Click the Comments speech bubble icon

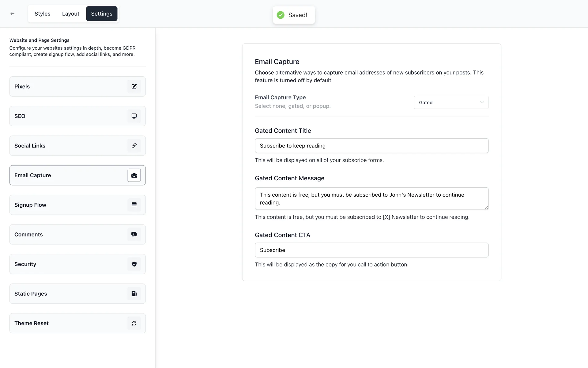pos(134,235)
